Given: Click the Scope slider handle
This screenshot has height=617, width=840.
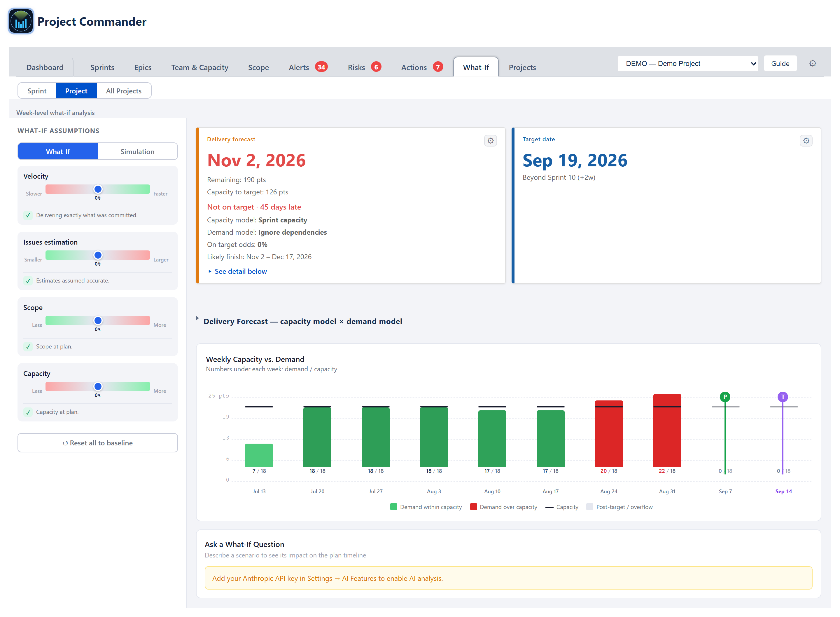Looking at the screenshot, I should coord(98,320).
